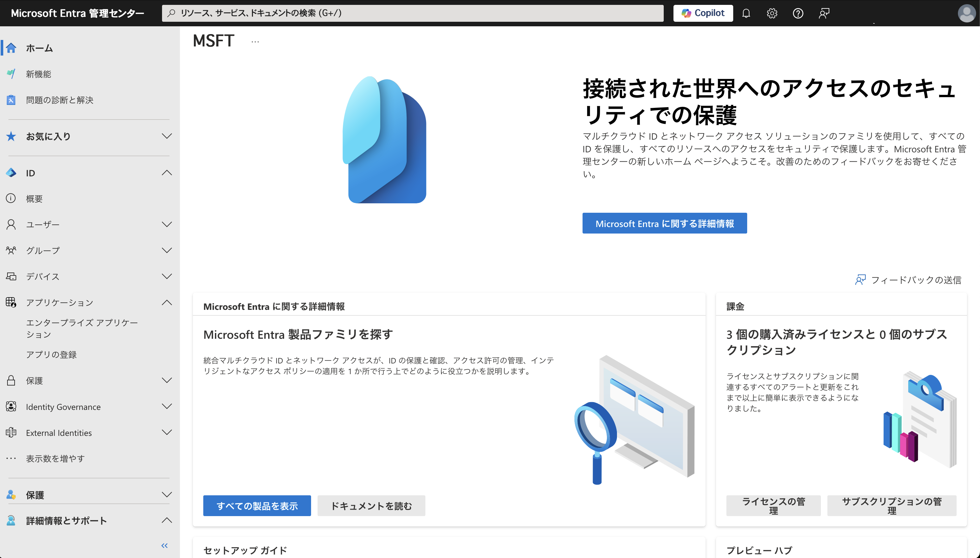Click すべての製品を表示 button
The width and height of the screenshot is (980, 558).
(257, 506)
